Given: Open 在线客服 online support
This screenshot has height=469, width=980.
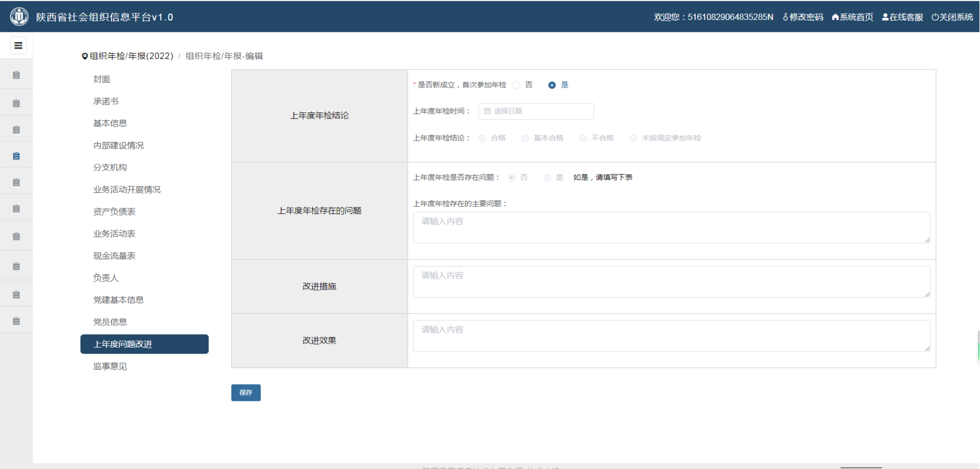Looking at the screenshot, I should point(902,17).
